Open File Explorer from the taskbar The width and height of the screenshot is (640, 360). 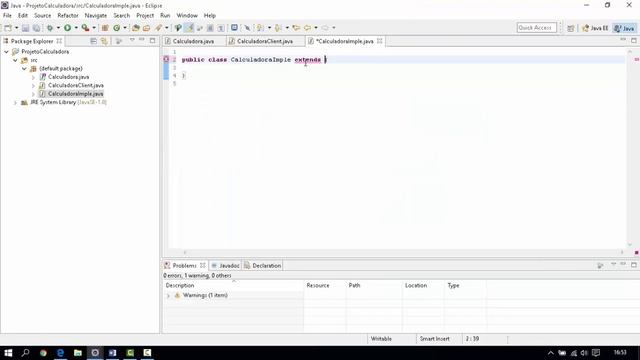(78, 353)
